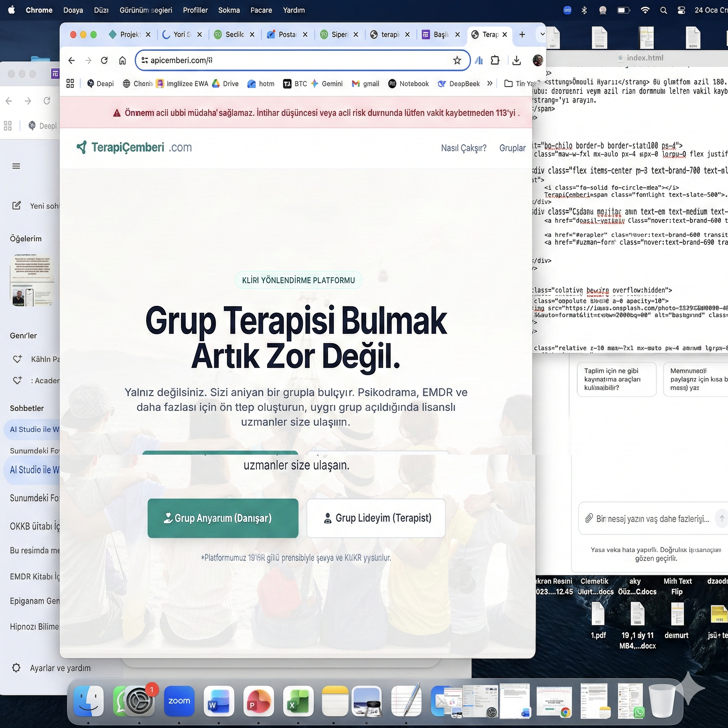Open the apps grid icon in bookmarks bar
728x728 pixels.
(70, 84)
